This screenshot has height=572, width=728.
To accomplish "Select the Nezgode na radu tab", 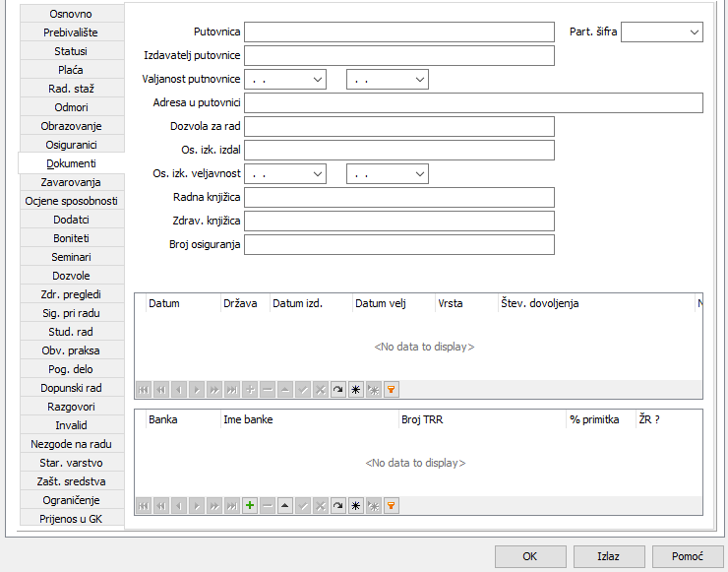I will point(71,444).
